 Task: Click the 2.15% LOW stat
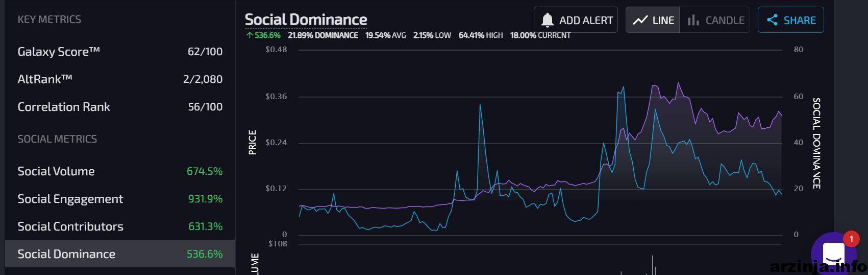[432, 35]
